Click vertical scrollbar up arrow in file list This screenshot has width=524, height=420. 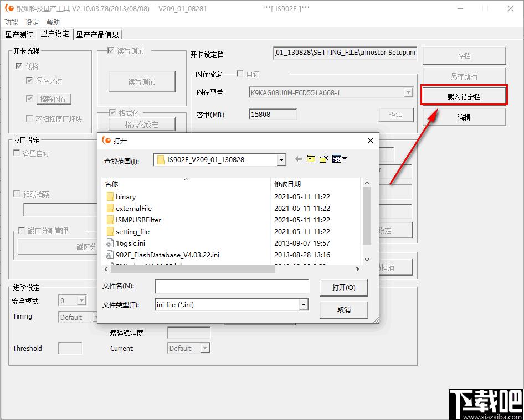click(367, 183)
